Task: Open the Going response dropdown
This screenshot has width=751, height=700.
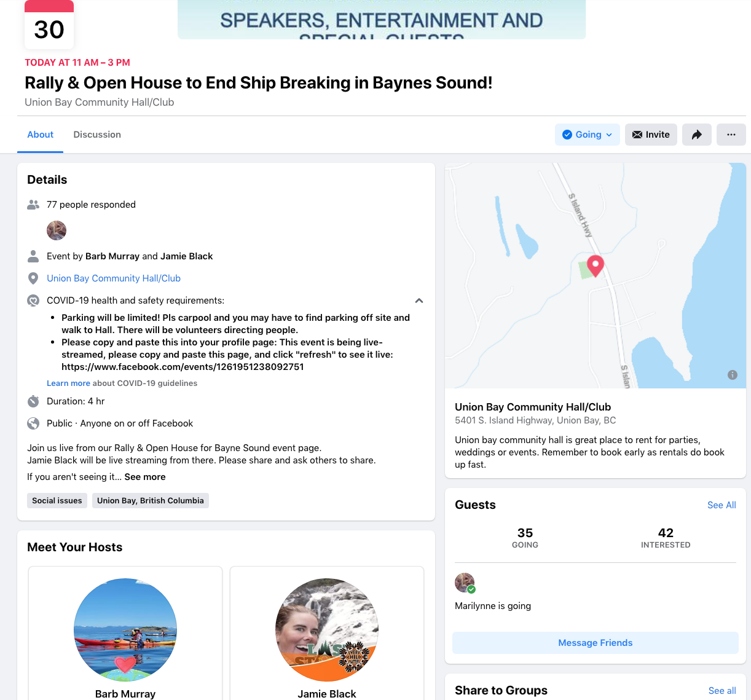Action: click(587, 135)
